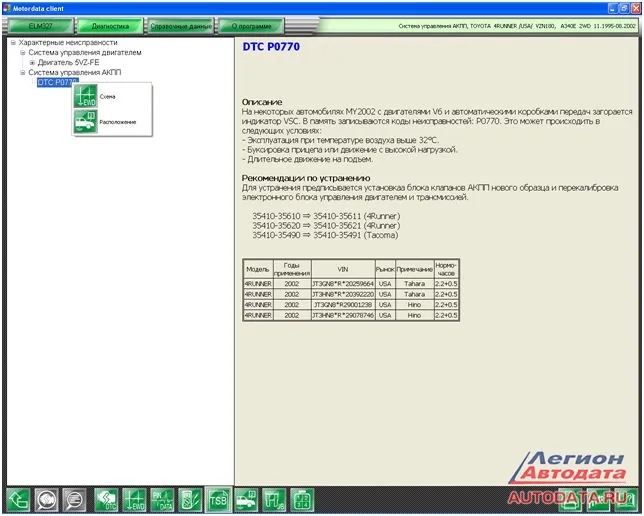Image resolution: width=644 pixels, height=516 pixels.
Task: Click the Описание section heading
Action: tap(262, 102)
